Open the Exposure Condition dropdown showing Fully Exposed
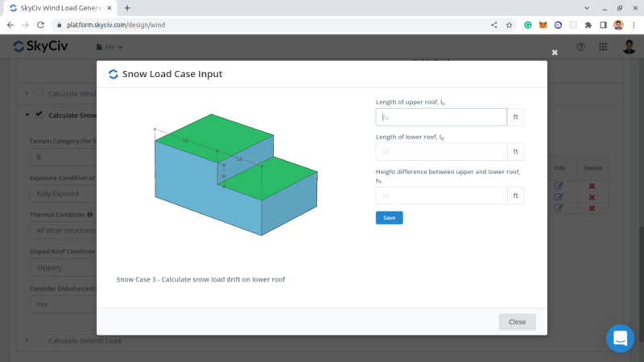Viewport: 644px width, 362px height. pyautogui.click(x=64, y=194)
